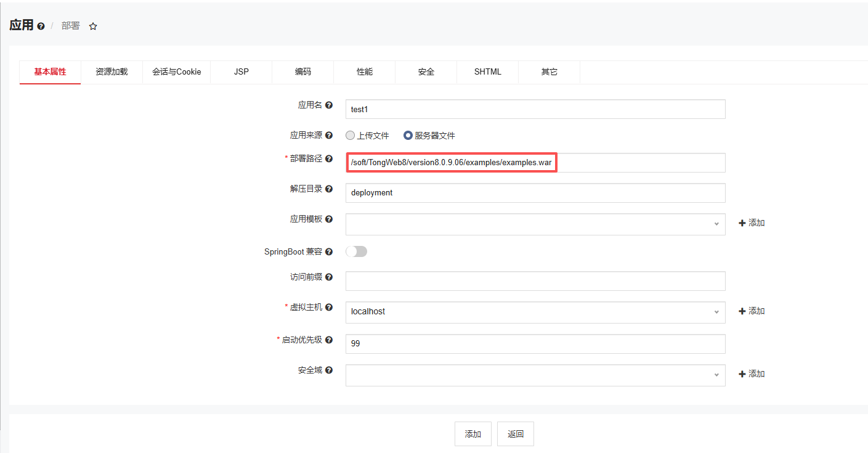Click the help icon beside 解压目录 label
Viewport: 868px width, 453px height.
coord(329,189)
